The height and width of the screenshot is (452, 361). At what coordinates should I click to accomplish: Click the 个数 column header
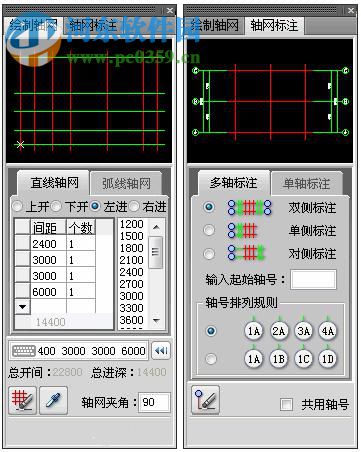pyautogui.click(x=81, y=227)
